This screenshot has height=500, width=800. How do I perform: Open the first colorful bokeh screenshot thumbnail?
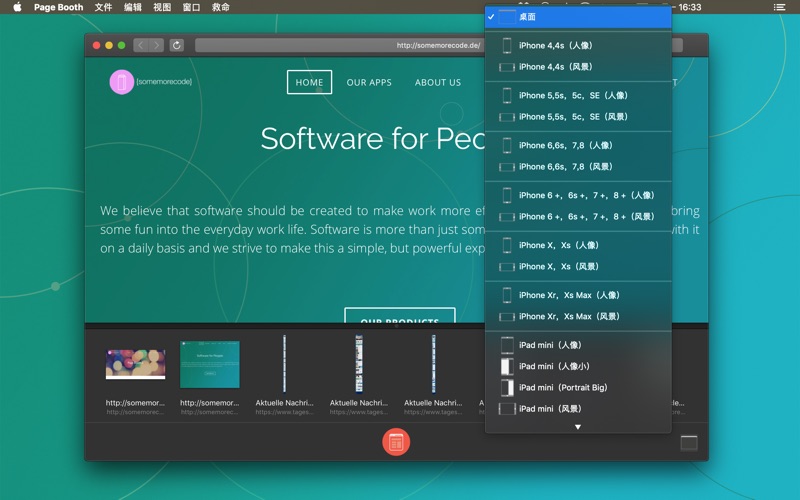(135, 365)
